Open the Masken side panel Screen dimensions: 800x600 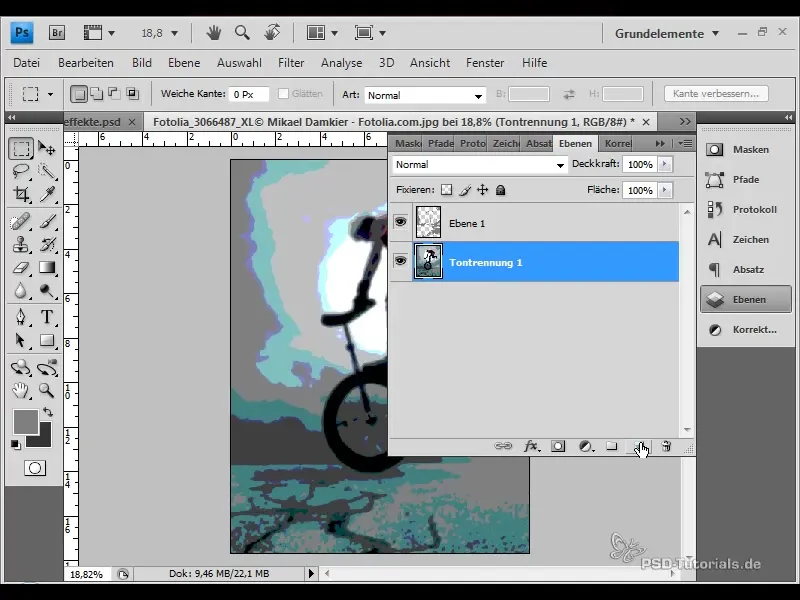pyautogui.click(x=745, y=149)
